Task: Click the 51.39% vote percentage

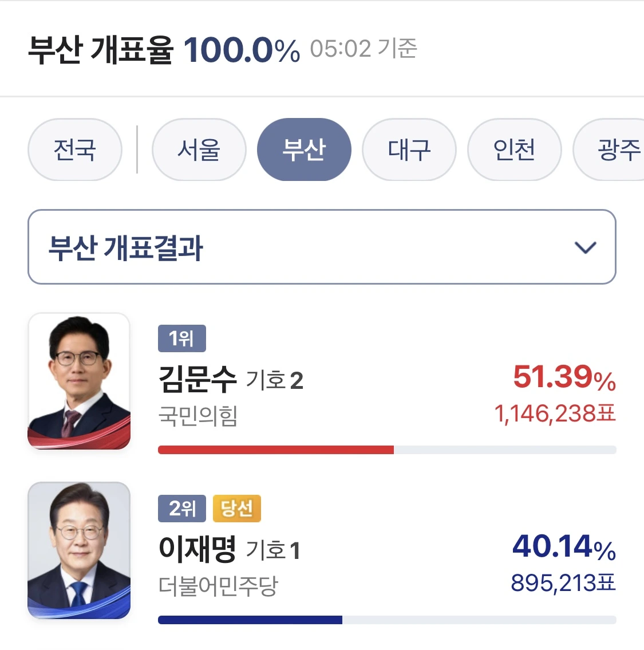Action: 564,377
